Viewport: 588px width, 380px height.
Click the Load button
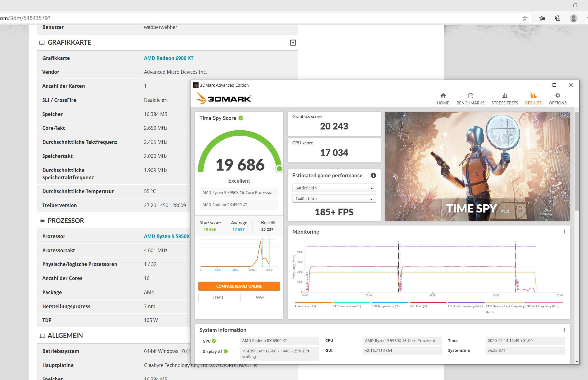(218, 298)
